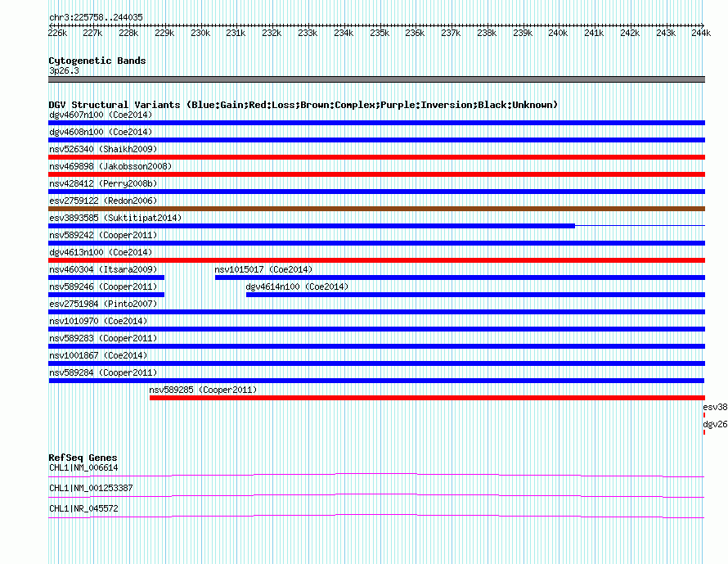Open nsv589283 (Cooper2011) variant label

point(103,338)
